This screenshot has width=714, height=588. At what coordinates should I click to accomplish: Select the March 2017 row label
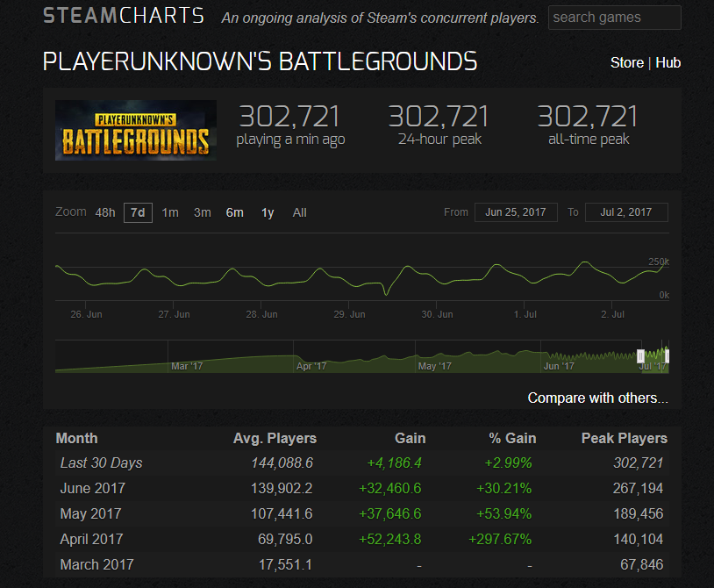(97, 565)
